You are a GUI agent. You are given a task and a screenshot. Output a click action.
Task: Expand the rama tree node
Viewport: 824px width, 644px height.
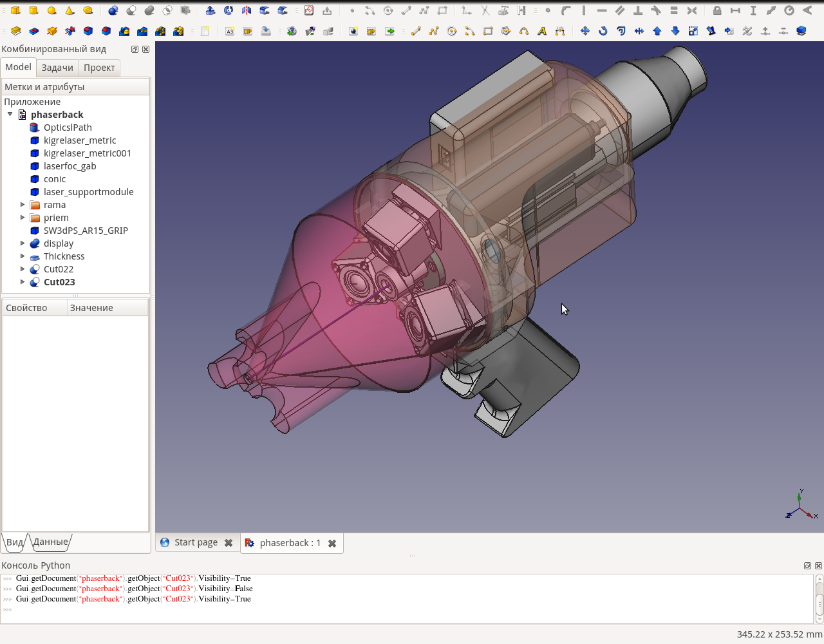pyautogui.click(x=23, y=204)
